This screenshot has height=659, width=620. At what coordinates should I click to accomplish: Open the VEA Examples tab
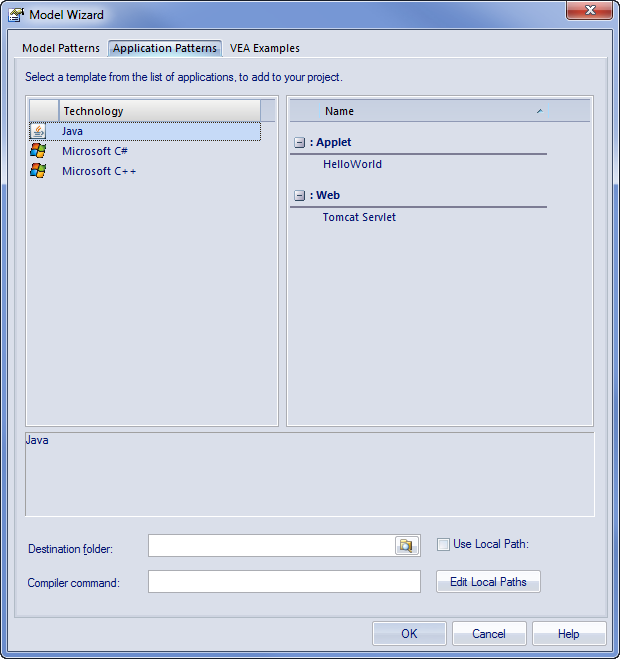click(264, 48)
